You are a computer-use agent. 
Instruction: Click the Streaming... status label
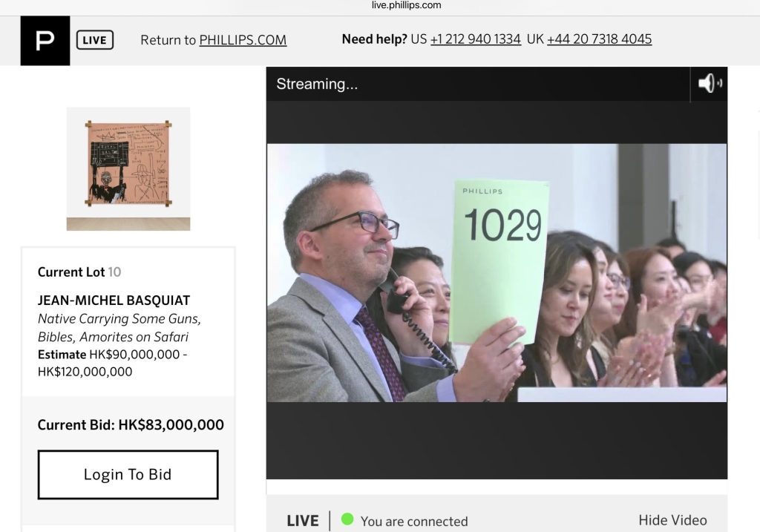pos(317,84)
